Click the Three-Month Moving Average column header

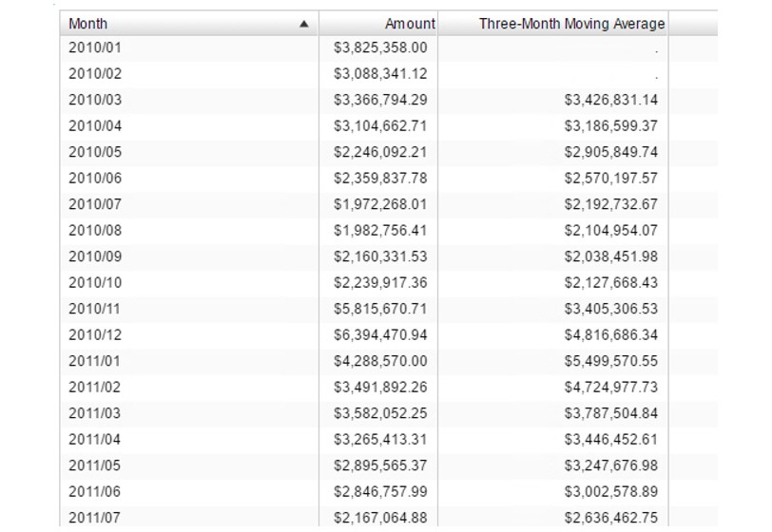tap(571, 24)
